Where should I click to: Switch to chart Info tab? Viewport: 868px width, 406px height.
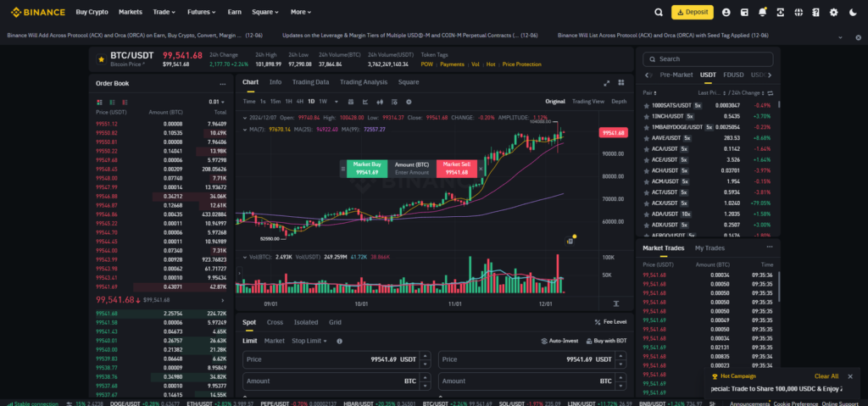[x=275, y=82]
